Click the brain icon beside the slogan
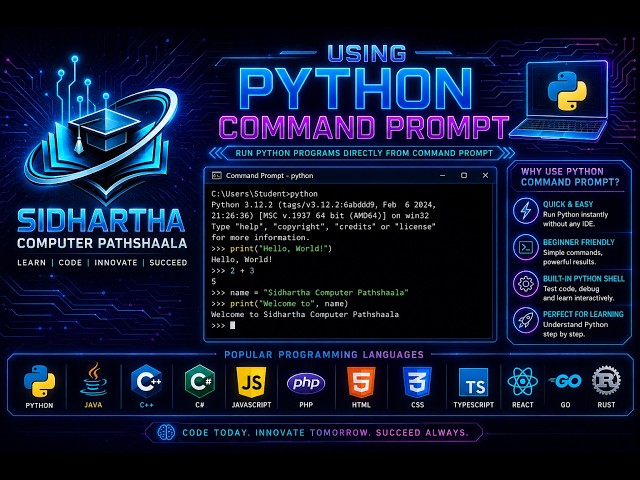Image resolution: width=640 pixels, height=480 pixels. coord(166,432)
